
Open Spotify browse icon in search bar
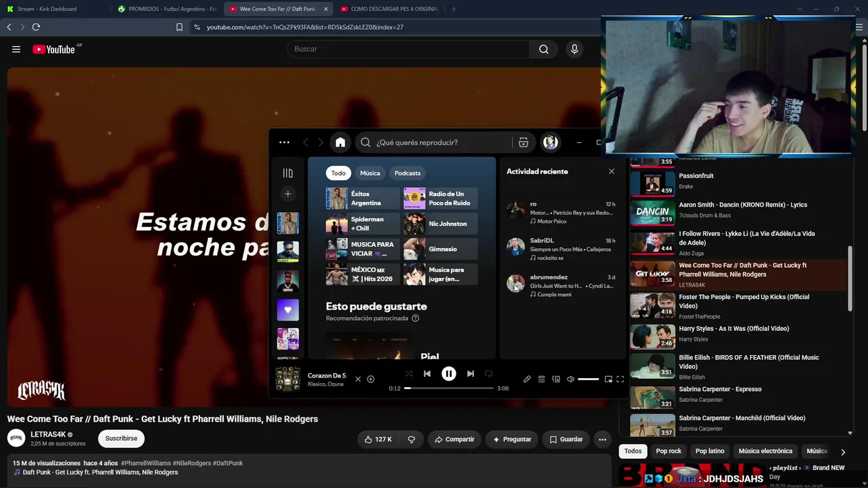coord(524,142)
